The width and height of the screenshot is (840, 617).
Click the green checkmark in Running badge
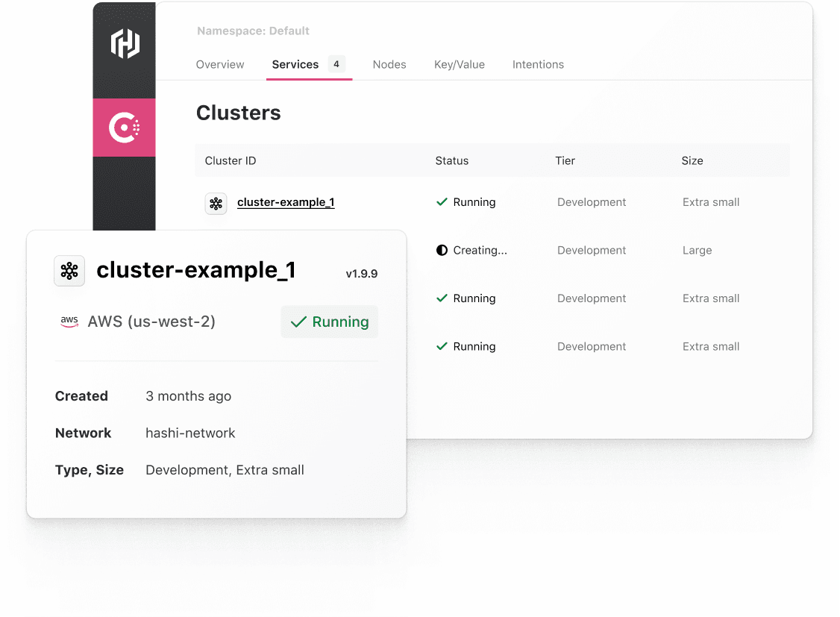pyautogui.click(x=298, y=322)
